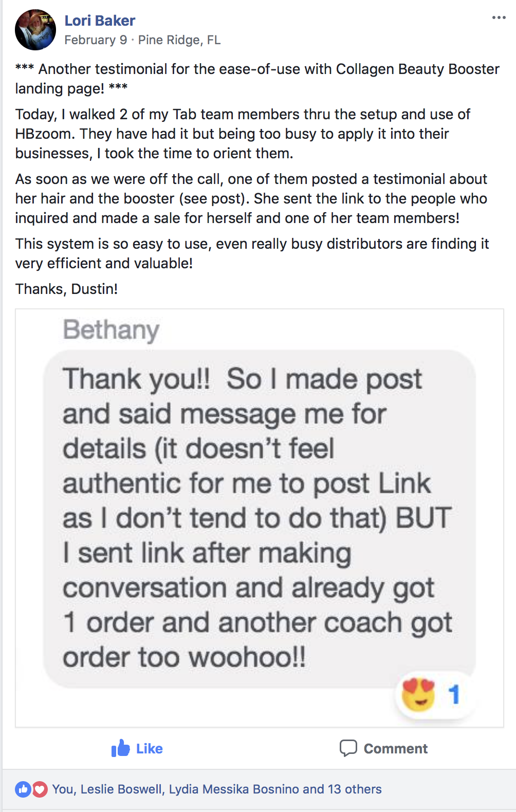
Task: Click the blue thumbs-up Like icon
Action: click(121, 748)
